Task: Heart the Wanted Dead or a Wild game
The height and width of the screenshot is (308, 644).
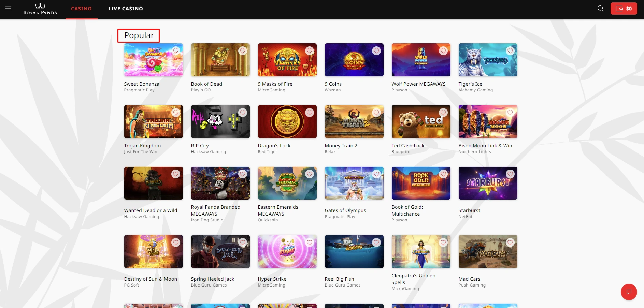Action: (176, 174)
